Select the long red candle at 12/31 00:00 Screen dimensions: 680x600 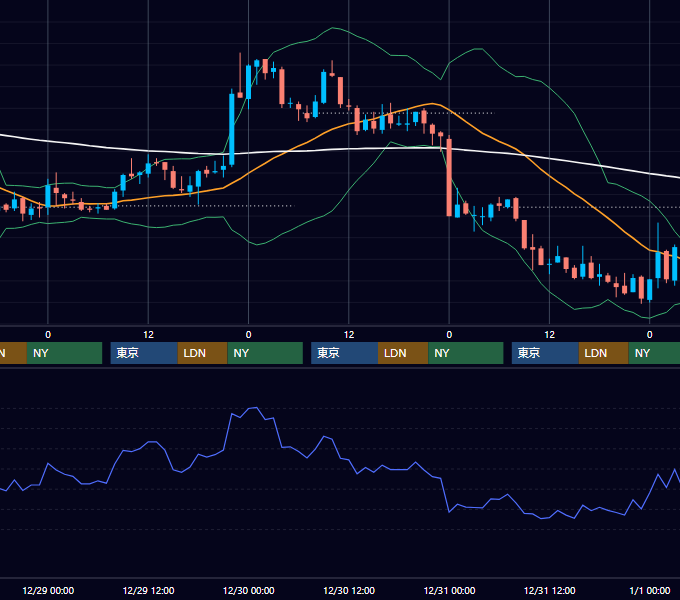coord(449,177)
